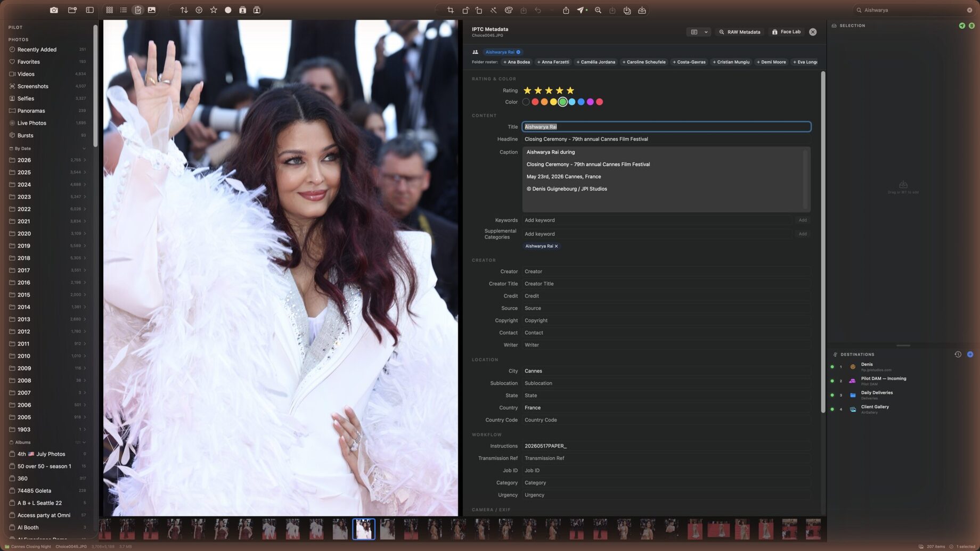Click the new folder icon in toolbar

[x=72, y=10]
